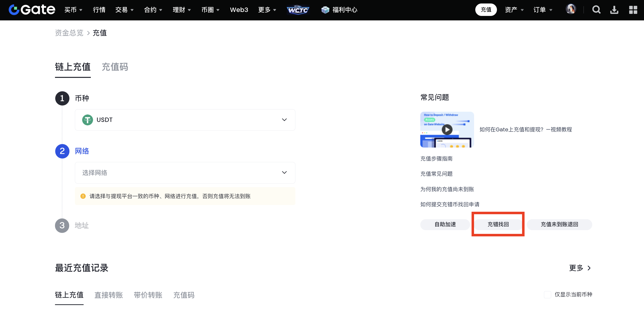The height and width of the screenshot is (311, 644).
Task: Open the search magnifier icon
Action: click(596, 10)
